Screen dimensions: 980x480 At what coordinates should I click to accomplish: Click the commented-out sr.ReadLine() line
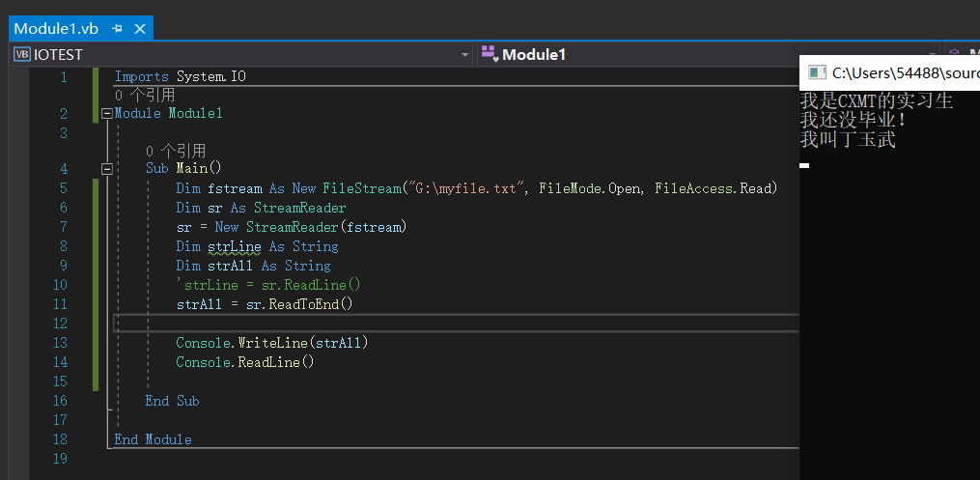click(268, 285)
